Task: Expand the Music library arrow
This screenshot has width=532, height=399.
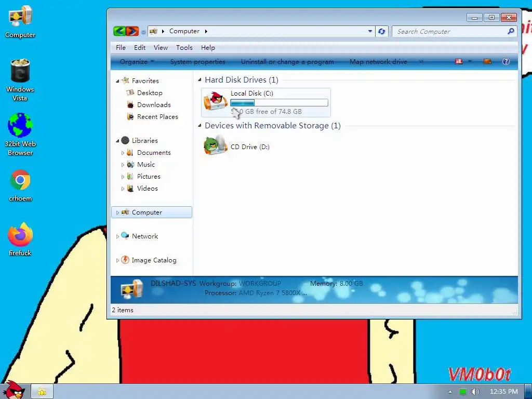Action: (x=123, y=165)
